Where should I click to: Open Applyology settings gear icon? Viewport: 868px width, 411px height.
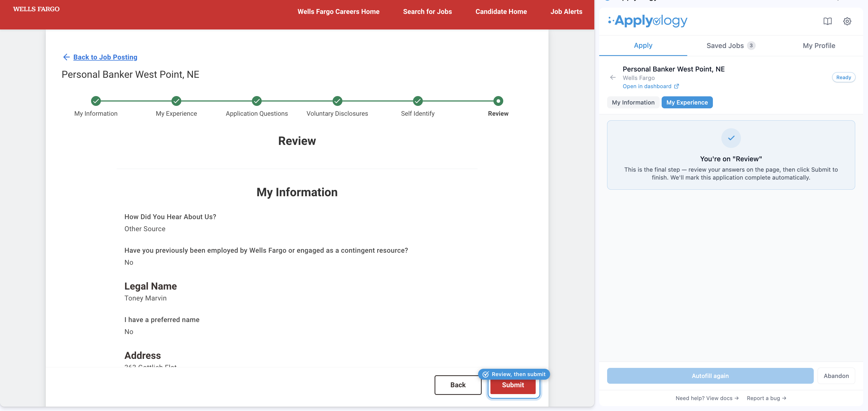tap(847, 21)
